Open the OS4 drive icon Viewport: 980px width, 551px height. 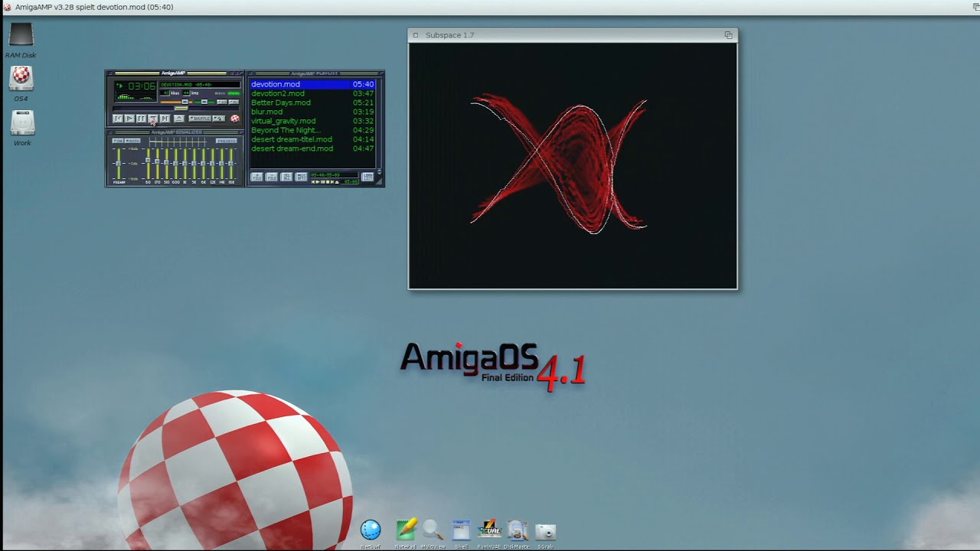point(21,83)
